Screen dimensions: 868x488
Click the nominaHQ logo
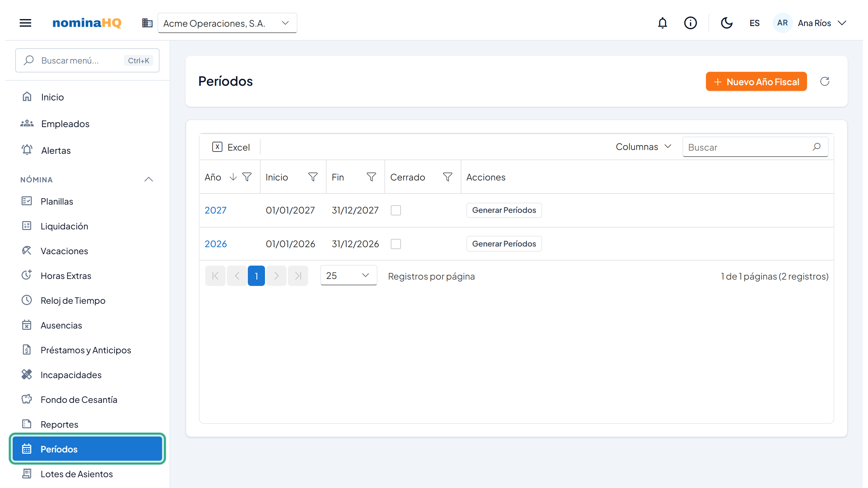tap(87, 23)
